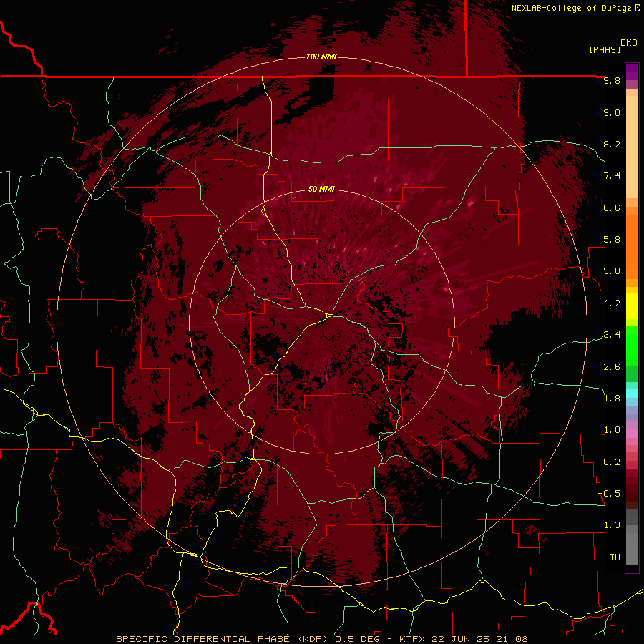Viewport: 644px width, 644px height.
Task: Click the NEXLAB-College of DuPage credit text
Action: point(572,8)
